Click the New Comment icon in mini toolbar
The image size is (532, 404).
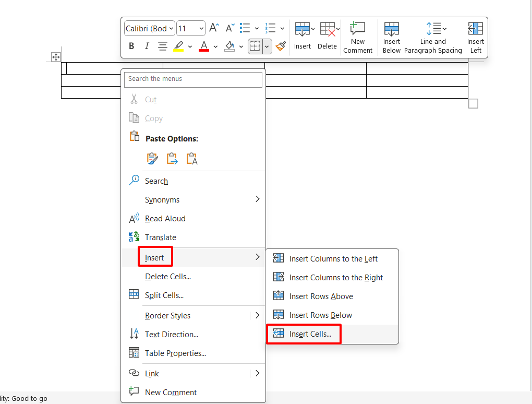(358, 37)
